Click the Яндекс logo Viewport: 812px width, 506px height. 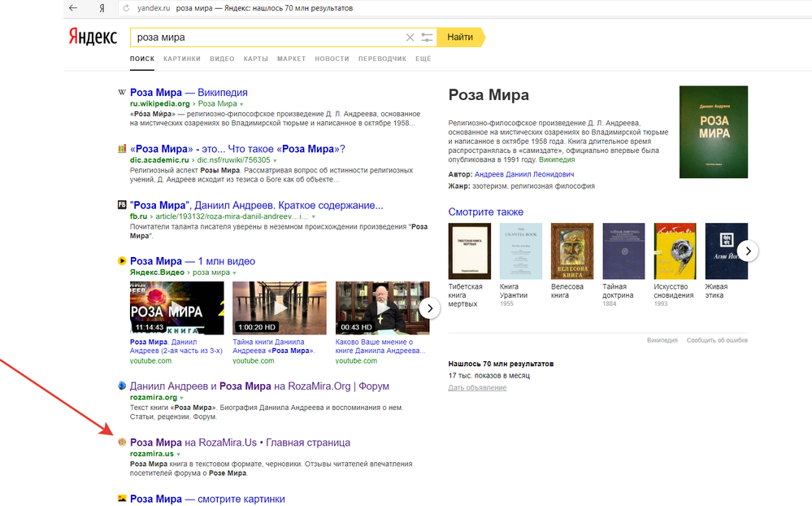93,37
